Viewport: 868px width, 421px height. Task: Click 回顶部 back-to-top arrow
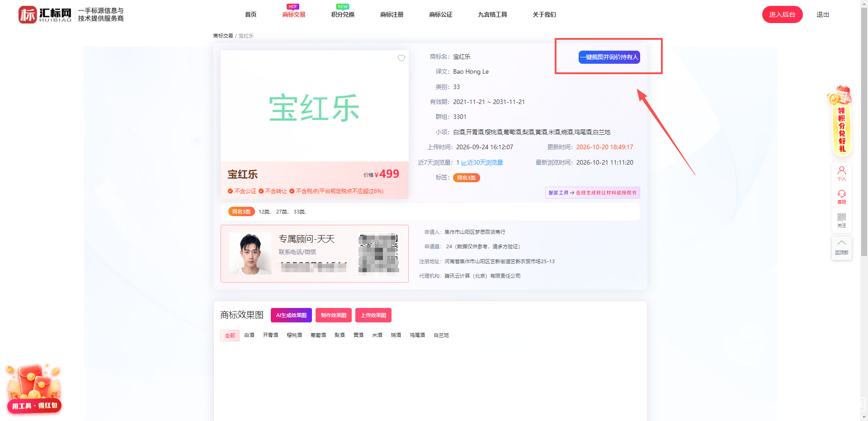pos(841,247)
